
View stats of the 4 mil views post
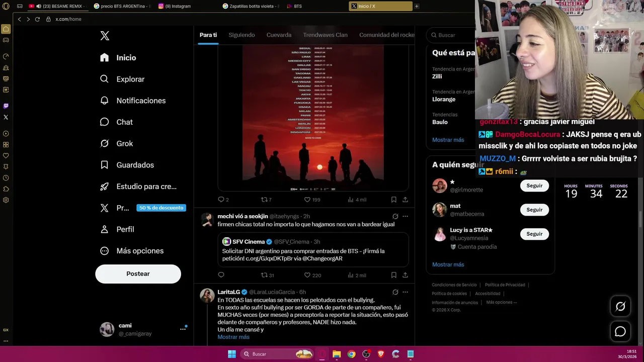click(357, 200)
